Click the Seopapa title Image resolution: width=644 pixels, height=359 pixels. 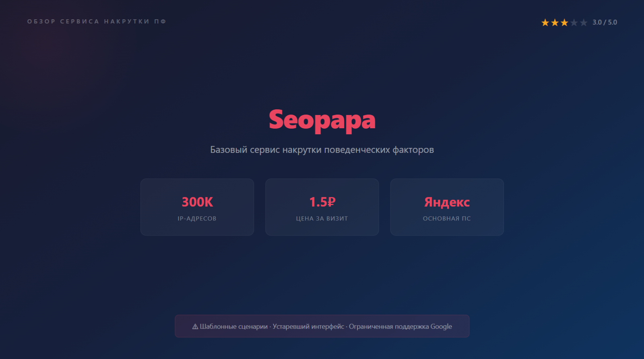[322, 120]
